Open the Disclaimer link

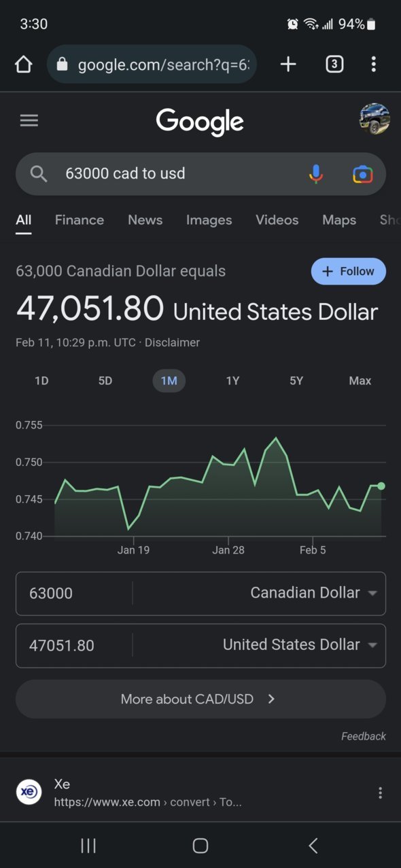pos(173,343)
